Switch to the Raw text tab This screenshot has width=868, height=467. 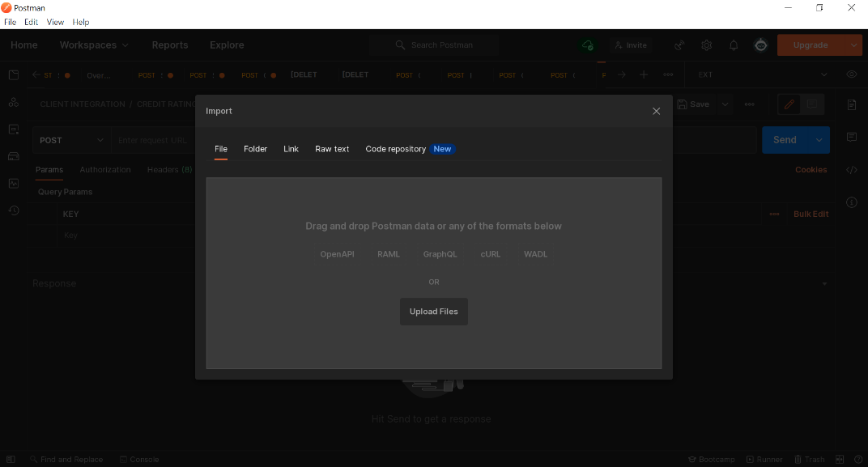pyautogui.click(x=332, y=149)
